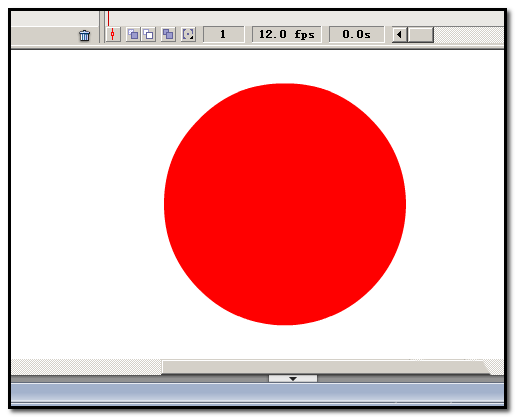The height and width of the screenshot is (417, 515).
Task: Click the timeline scroll left arrow
Action: click(399, 34)
